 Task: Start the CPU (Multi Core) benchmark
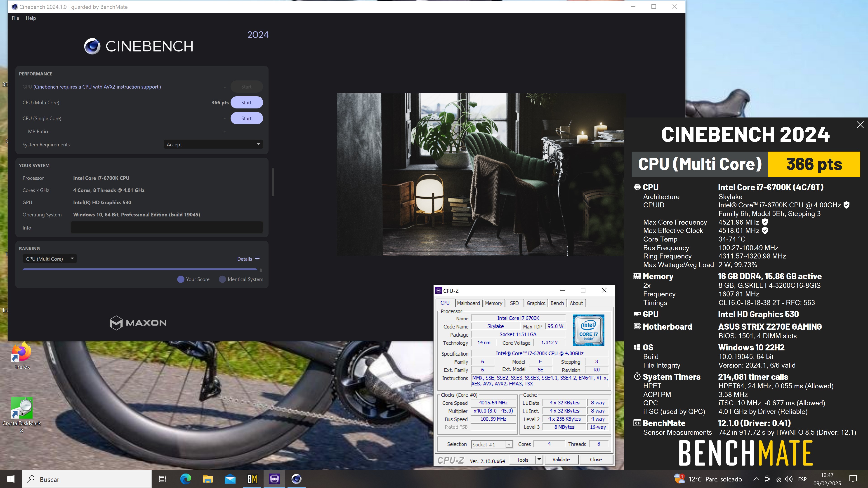[x=246, y=103]
